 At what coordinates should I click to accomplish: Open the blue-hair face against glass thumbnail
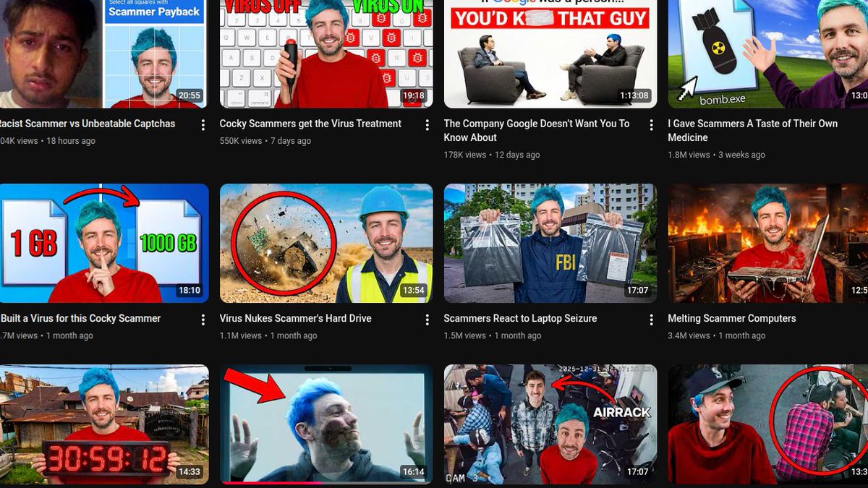[x=326, y=424]
